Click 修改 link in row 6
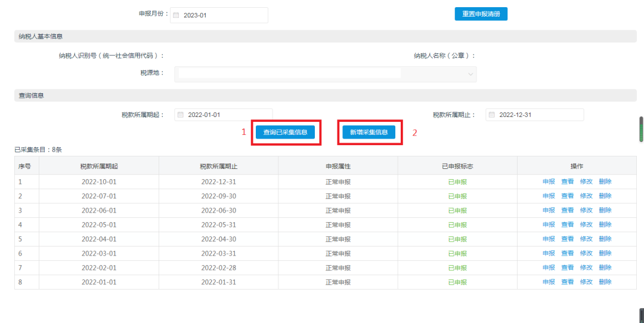The height and width of the screenshot is (323, 644). pyautogui.click(x=586, y=254)
